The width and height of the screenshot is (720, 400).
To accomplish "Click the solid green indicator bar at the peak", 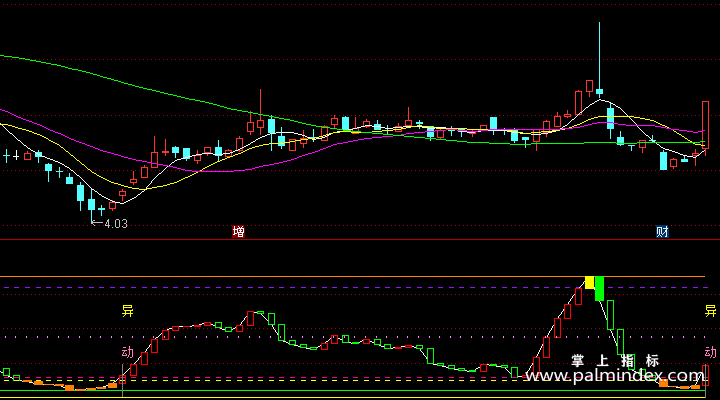I will point(600,289).
